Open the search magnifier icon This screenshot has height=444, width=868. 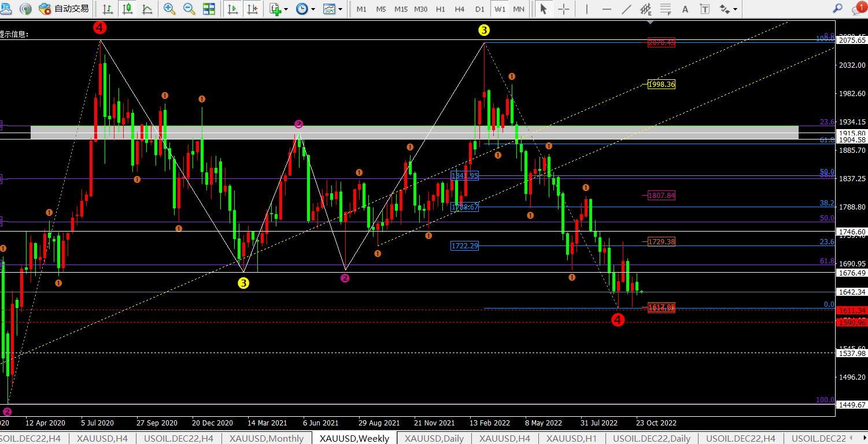pos(837,8)
